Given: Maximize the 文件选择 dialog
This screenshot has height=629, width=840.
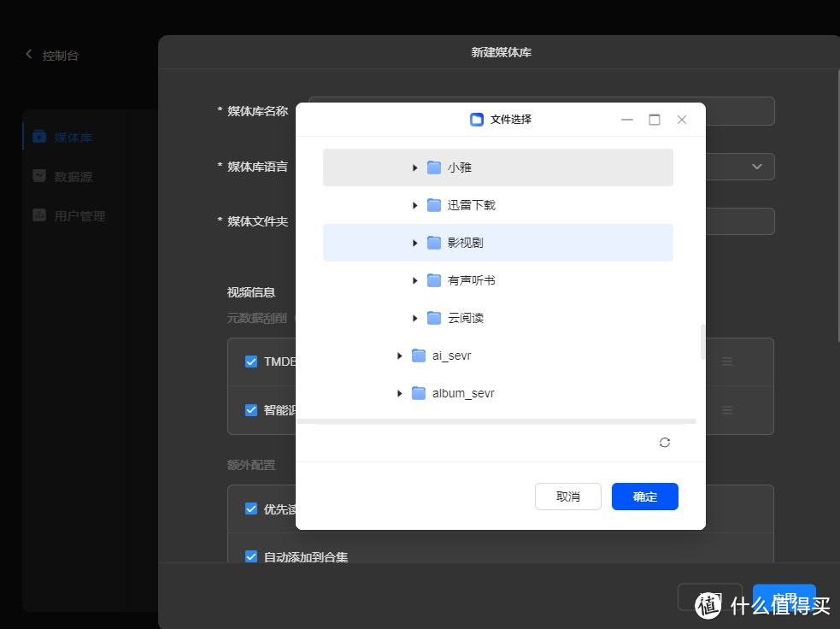Looking at the screenshot, I should (x=655, y=120).
